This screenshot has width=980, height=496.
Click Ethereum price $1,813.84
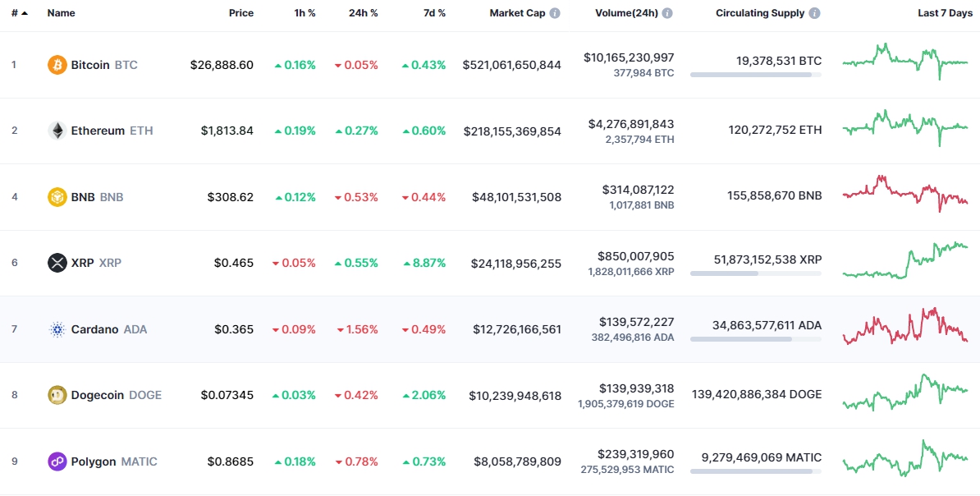[227, 131]
